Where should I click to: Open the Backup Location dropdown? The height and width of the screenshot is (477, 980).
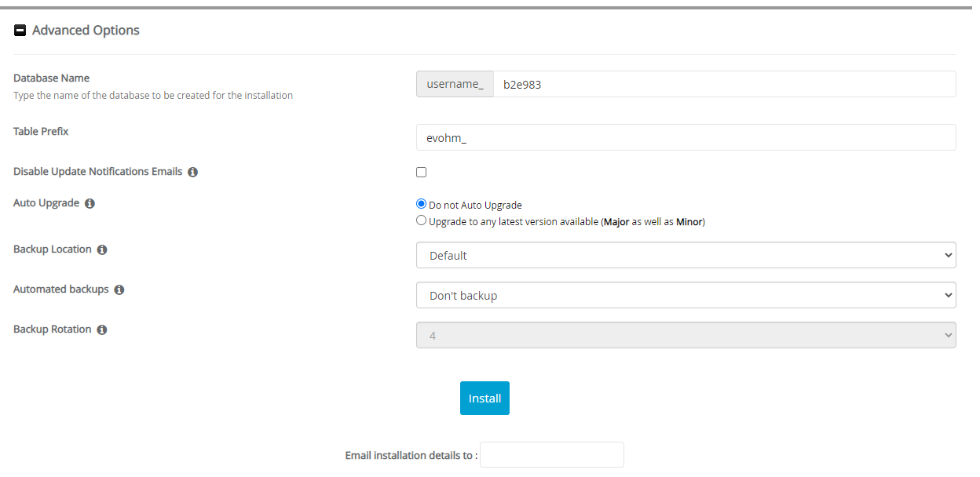[686, 256]
